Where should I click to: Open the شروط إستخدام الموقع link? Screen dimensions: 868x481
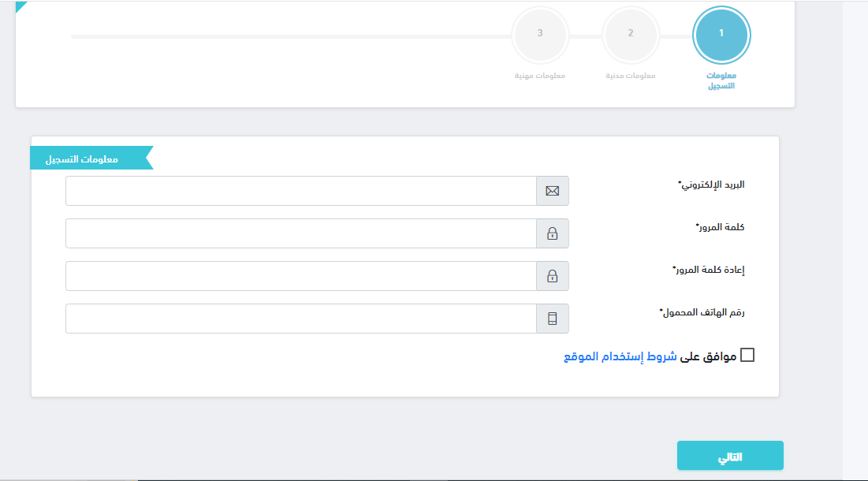point(620,356)
